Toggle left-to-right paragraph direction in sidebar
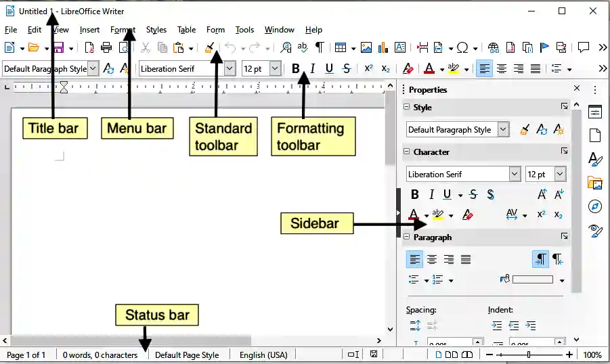Image resolution: width=610 pixels, height=364 pixels. click(540, 259)
